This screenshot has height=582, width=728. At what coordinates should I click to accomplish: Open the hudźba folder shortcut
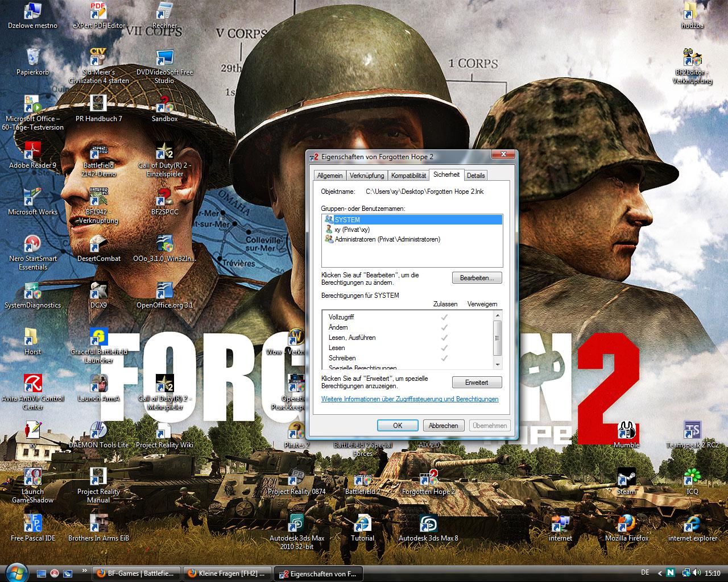point(692,15)
